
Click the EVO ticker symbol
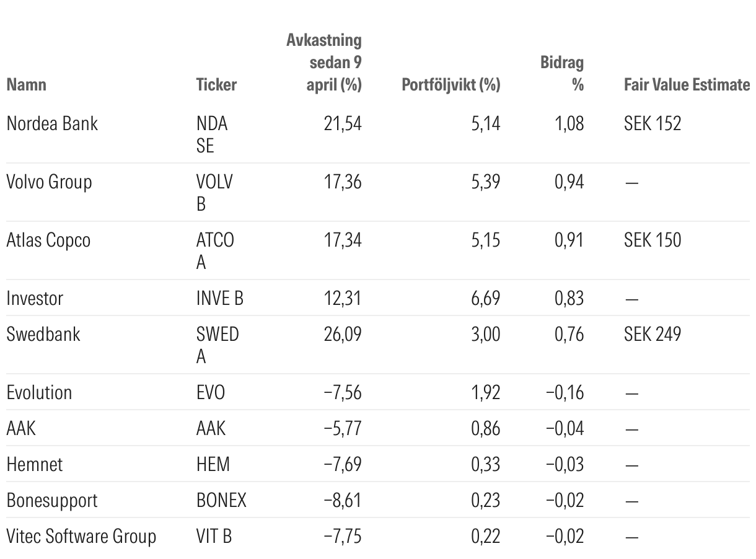pos(211,392)
